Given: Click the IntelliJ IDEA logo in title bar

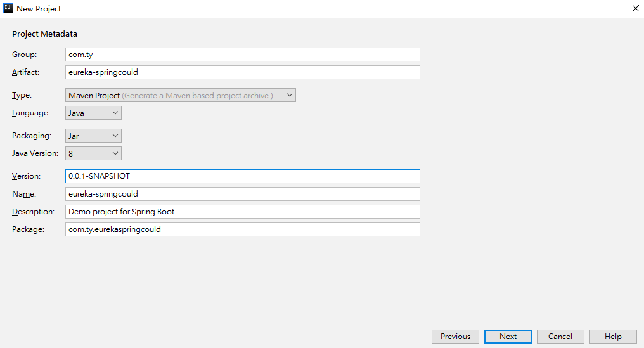Looking at the screenshot, I should coord(8,9).
